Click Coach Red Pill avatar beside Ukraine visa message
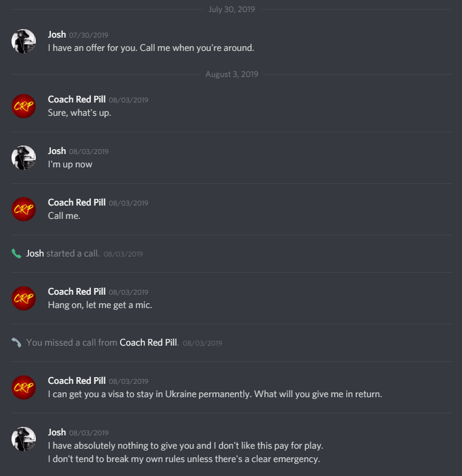 tap(24, 387)
